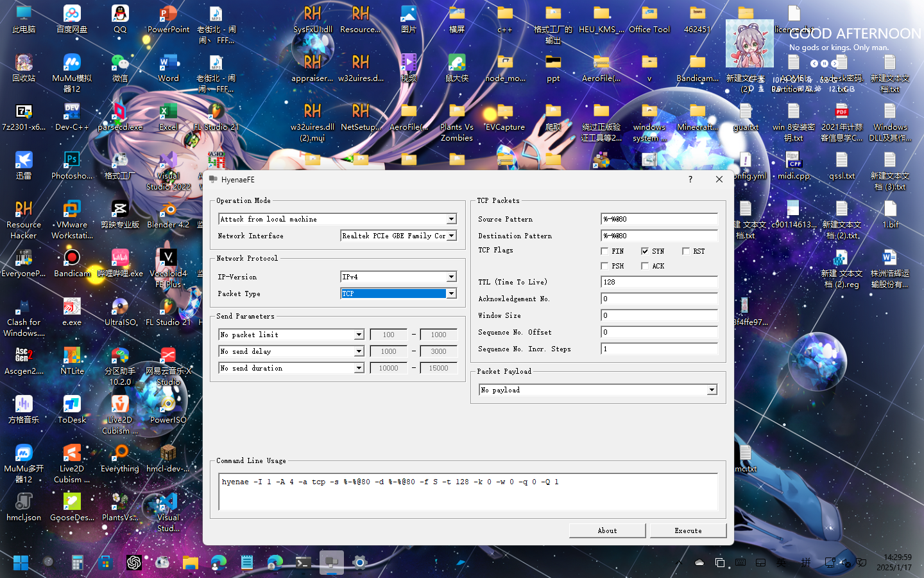Enable the FIN TCP flag checkbox

pos(604,251)
